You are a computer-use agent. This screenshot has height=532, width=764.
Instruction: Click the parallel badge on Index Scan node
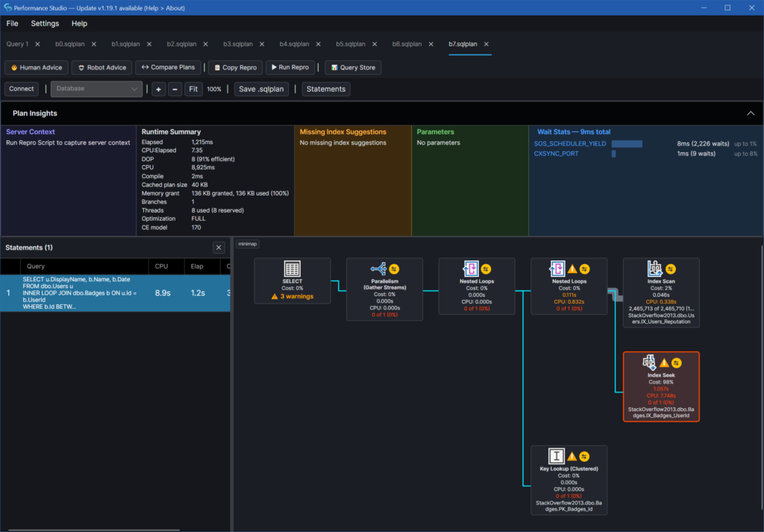coord(671,269)
